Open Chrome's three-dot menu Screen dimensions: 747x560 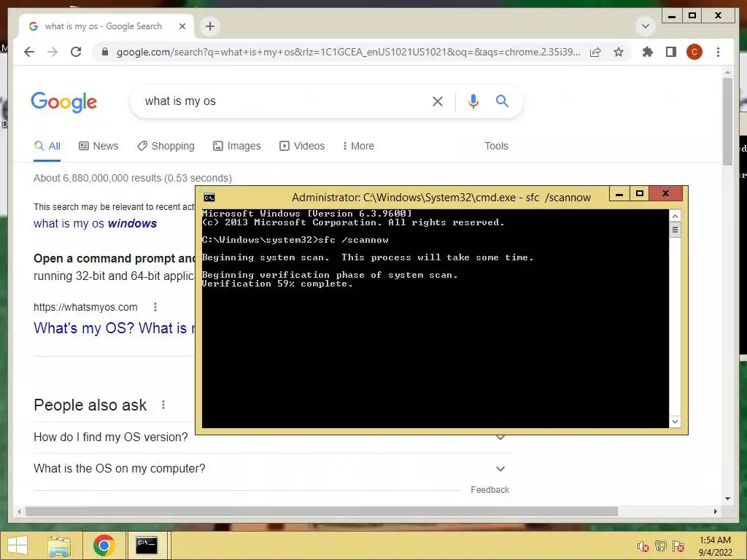click(x=718, y=52)
